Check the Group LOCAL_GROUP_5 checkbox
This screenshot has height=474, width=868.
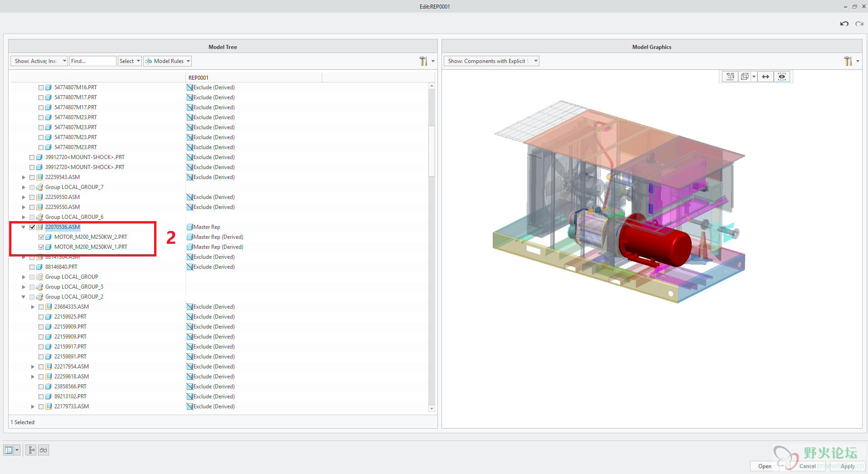pos(32,287)
